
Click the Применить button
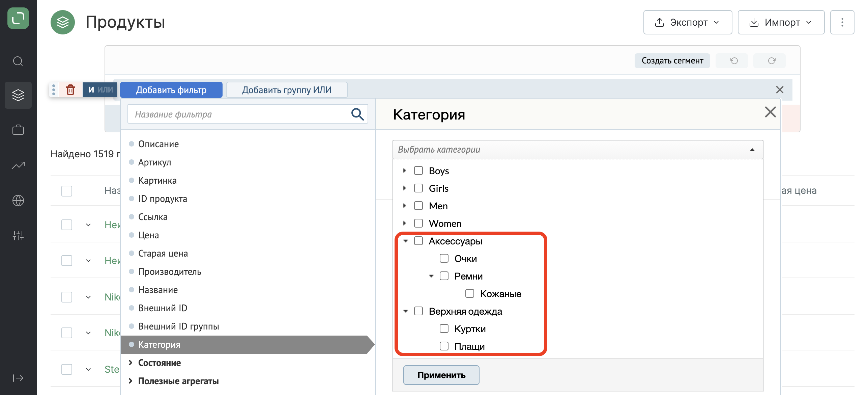[x=441, y=375]
